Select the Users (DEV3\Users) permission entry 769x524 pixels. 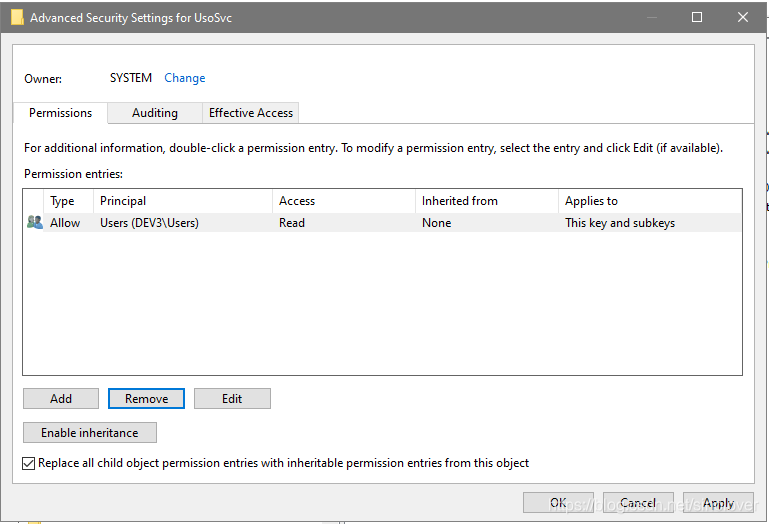click(x=150, y=223)
